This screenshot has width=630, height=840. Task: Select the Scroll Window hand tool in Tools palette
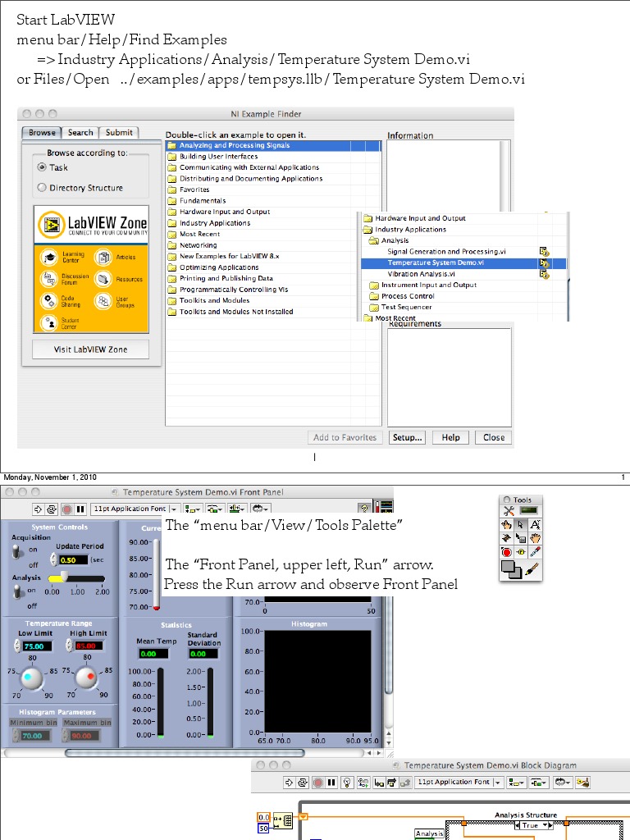point(535,538)
